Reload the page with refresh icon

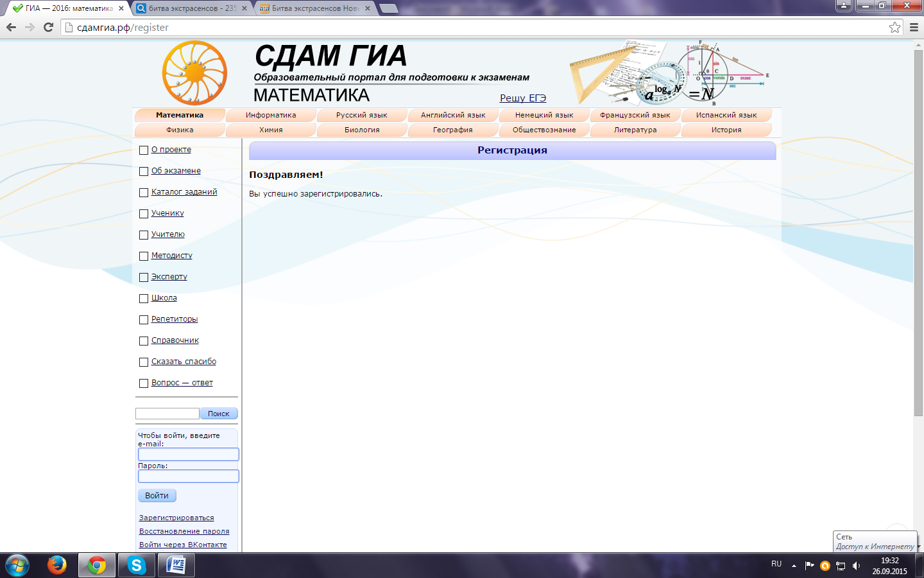pyautogui.click(x=48, y=27)
